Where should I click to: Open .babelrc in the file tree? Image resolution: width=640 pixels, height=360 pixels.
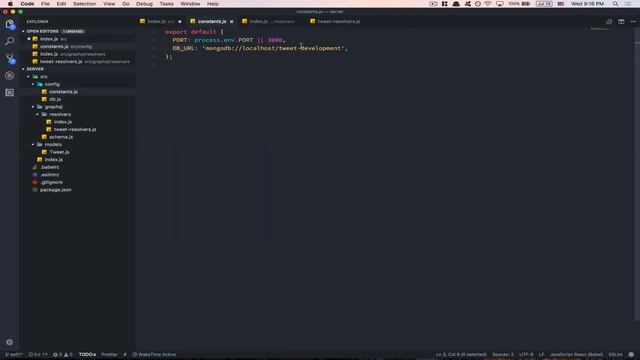[49, 167]
